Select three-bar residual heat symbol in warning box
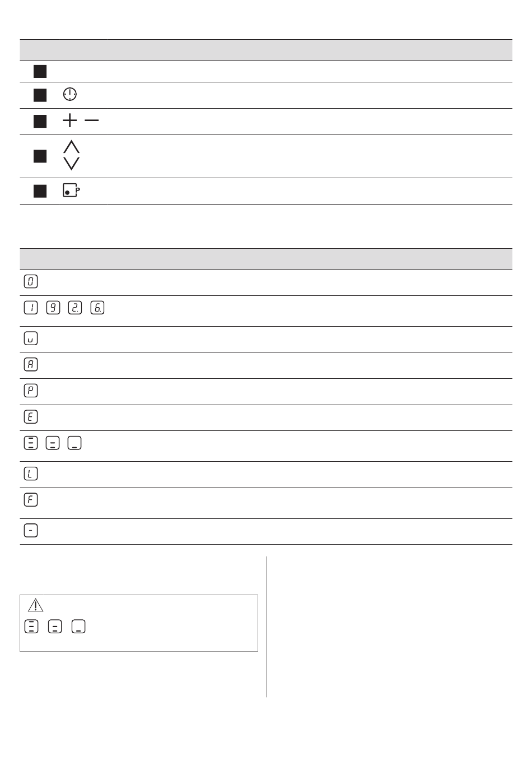This screenshot has width=532, height=775. click(31, 627)
